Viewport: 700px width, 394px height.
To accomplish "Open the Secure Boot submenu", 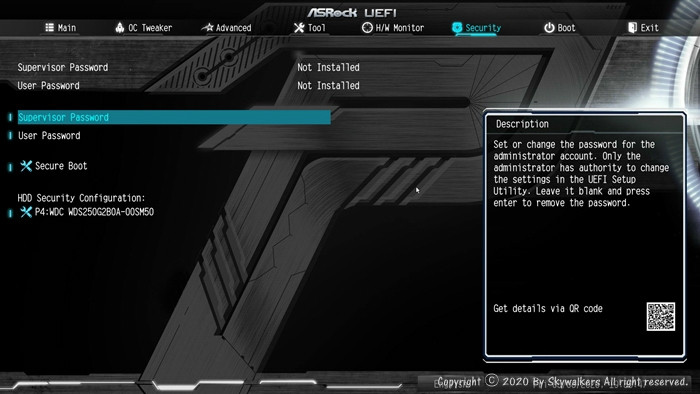I will pos(61,166).
